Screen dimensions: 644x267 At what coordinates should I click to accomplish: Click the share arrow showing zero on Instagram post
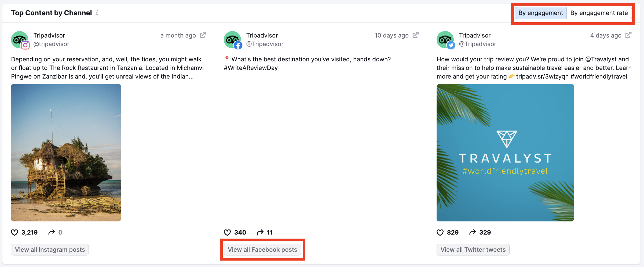[x=51, y=232]
